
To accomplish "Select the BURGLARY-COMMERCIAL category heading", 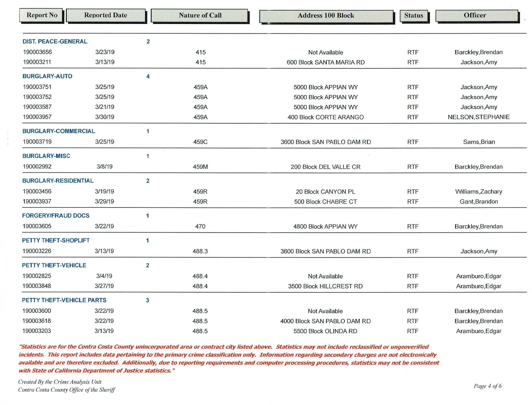I will tap(59, 131).
